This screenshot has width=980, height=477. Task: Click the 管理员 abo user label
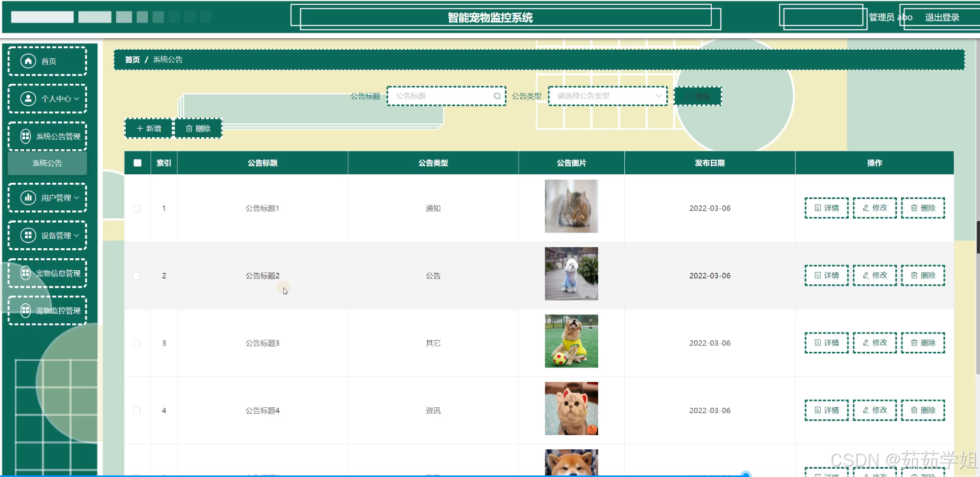pos(890,17)
